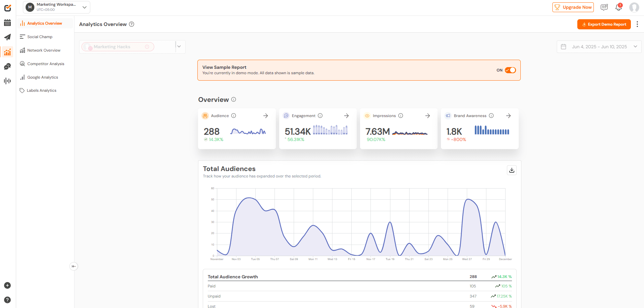Image resolution: width=644 pixels, height=308 pixels.
Task: Click the feedback note icon in header
Action: click(x=604, y=7)
